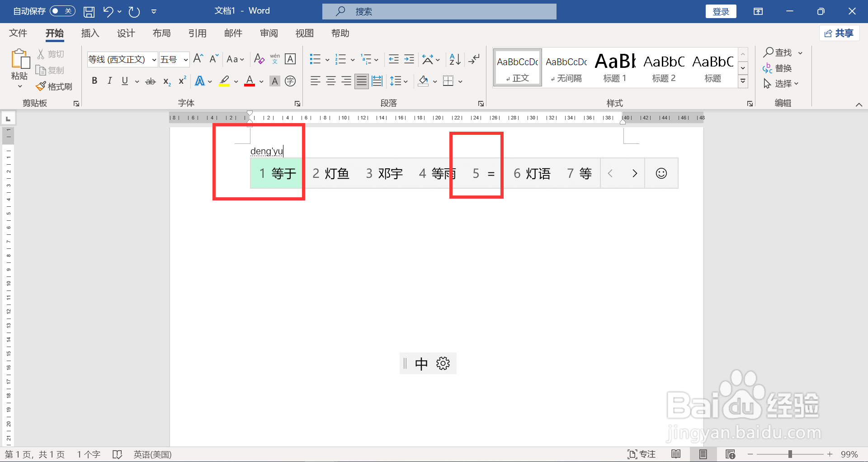Toggle strikethrough formatting
This screenshot has width=868, height=462.
151,81
